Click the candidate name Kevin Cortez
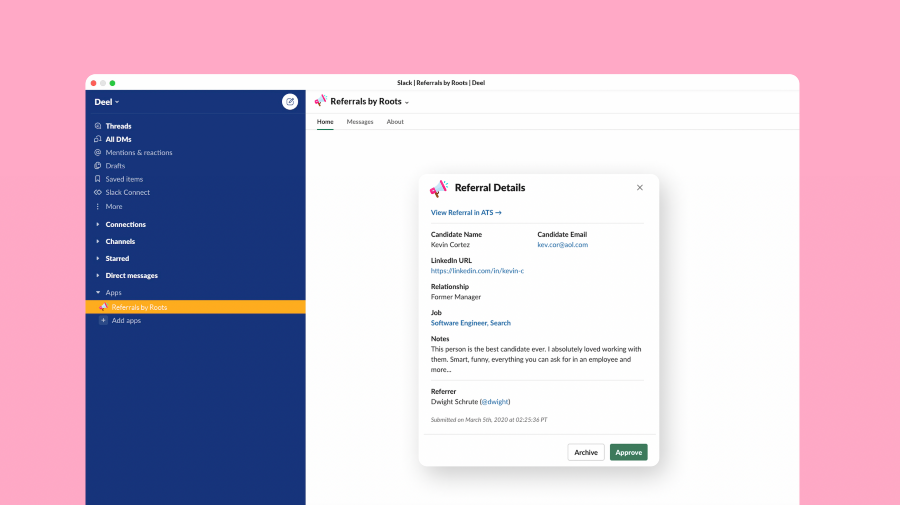 [450, 244]
